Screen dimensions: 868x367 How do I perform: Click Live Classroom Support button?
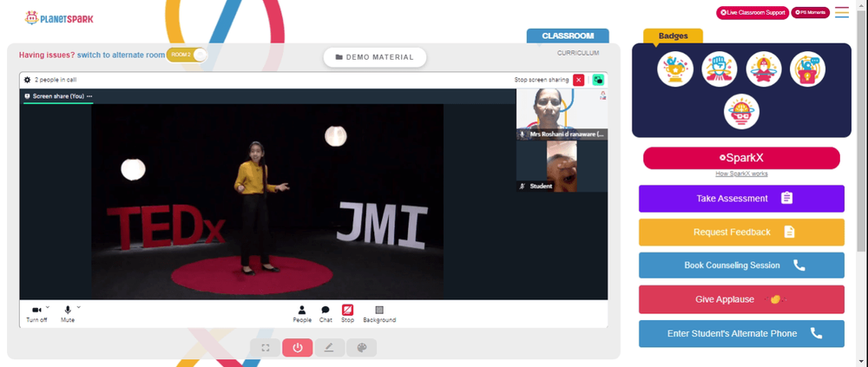[753, 12]
